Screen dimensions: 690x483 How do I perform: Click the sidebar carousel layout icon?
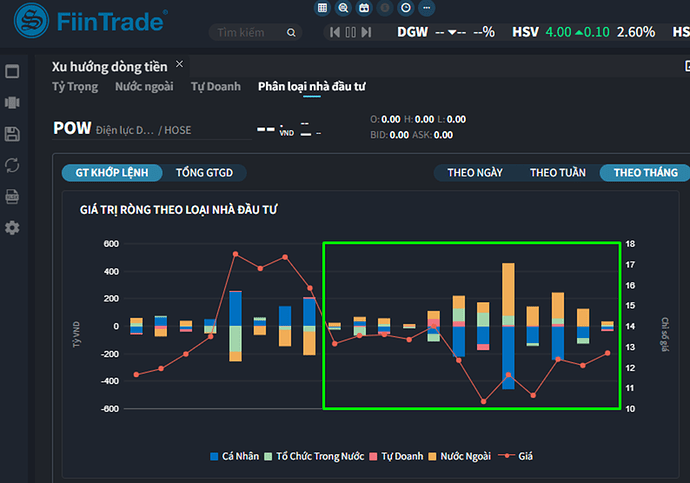[x=12, y=102]
